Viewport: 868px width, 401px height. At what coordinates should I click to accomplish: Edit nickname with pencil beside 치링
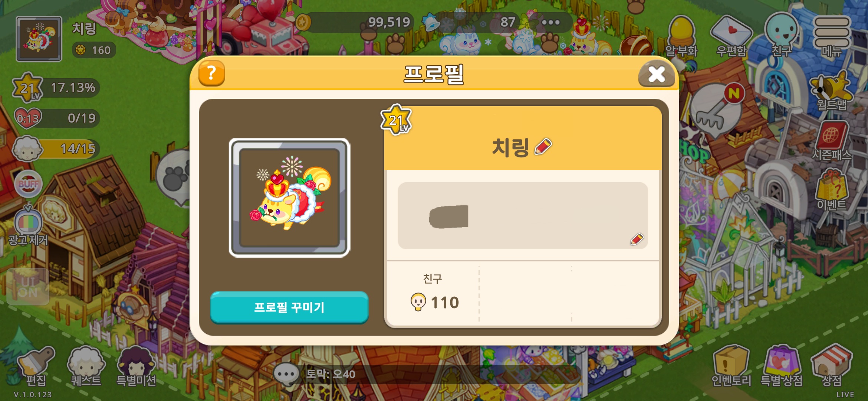(543, 146)
